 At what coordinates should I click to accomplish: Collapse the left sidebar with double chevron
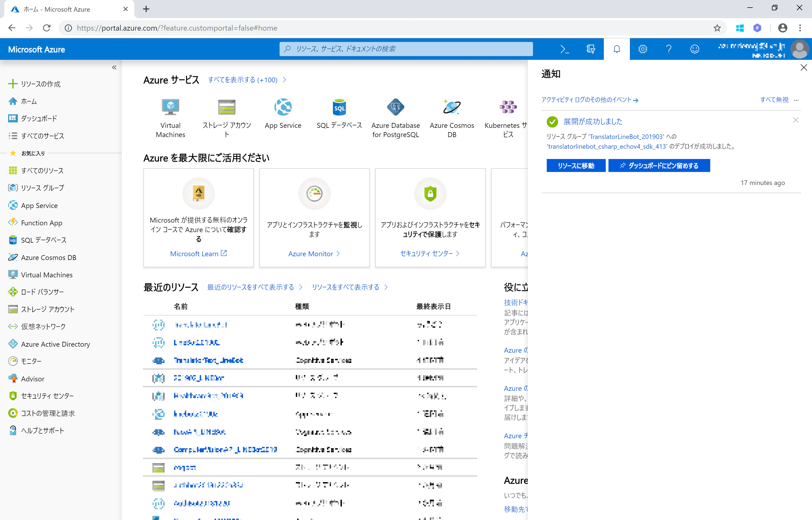[114, 67]
